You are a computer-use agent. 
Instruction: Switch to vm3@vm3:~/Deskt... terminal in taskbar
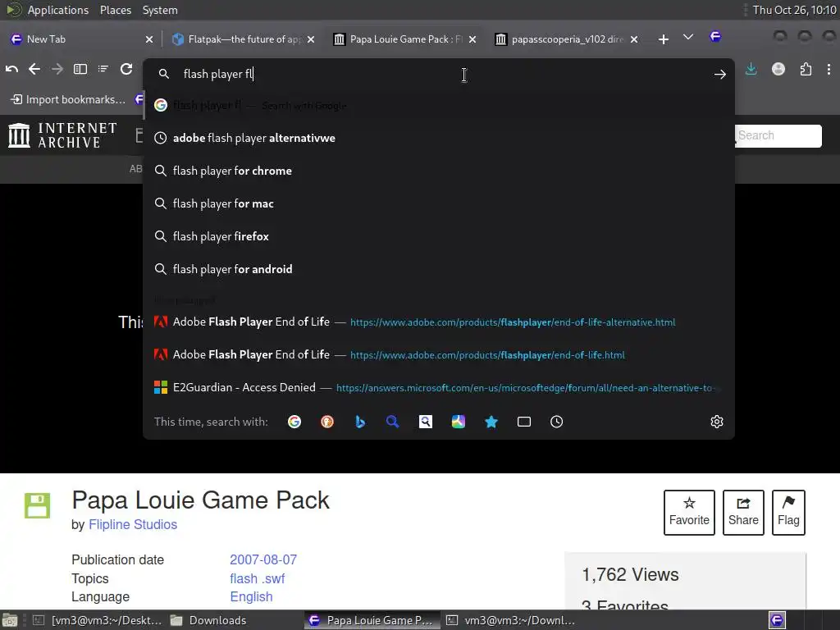[x=97, y=620]
